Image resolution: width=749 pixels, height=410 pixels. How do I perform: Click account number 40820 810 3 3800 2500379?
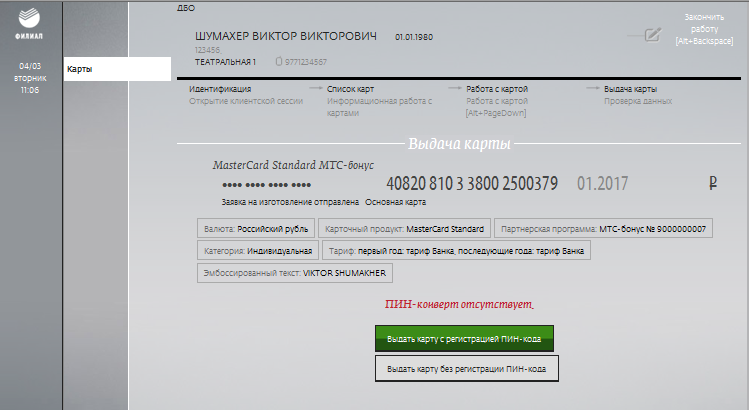472,183
